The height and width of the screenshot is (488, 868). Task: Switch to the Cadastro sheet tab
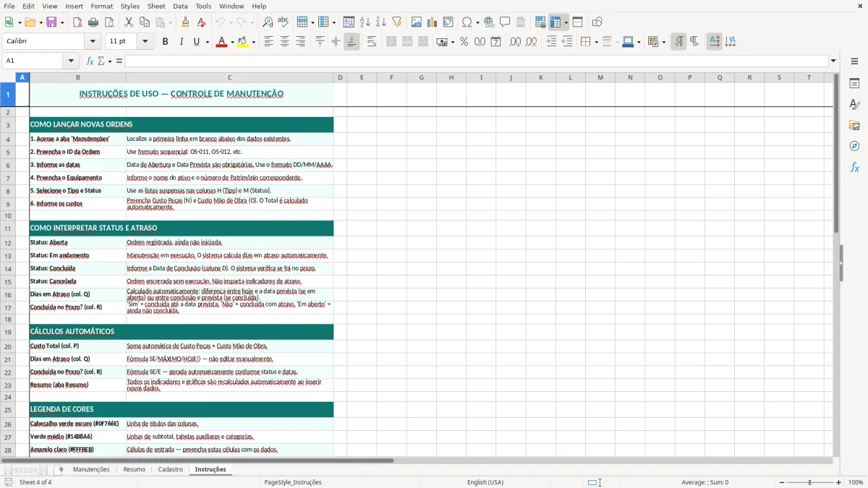[171, 469]
